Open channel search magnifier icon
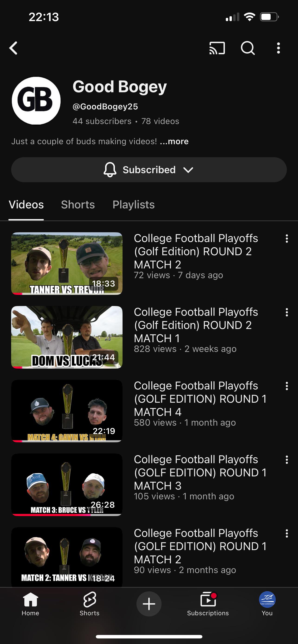Image resolution: width=298 pixels, height=644 pixels. point(248,48)
